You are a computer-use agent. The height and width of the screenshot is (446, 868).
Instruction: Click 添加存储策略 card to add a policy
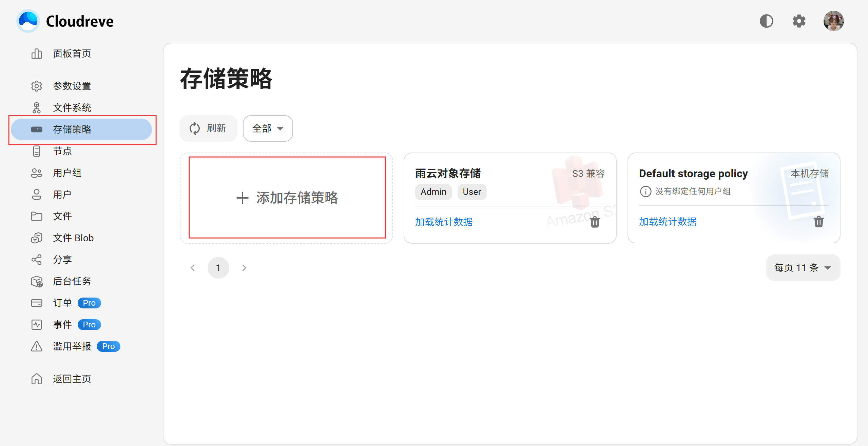coord(287,198)
